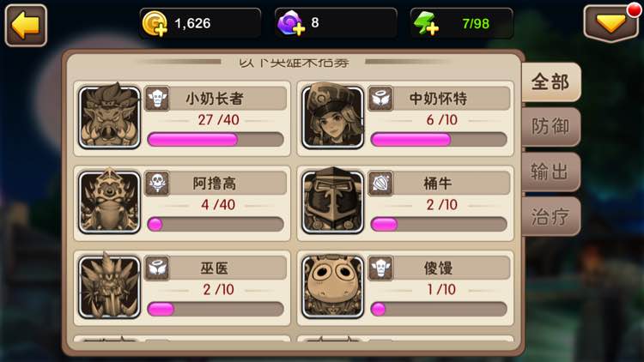Switch to the 输出 tab
644x362 pixels.
pyautogui.click(x=550, y=172)
